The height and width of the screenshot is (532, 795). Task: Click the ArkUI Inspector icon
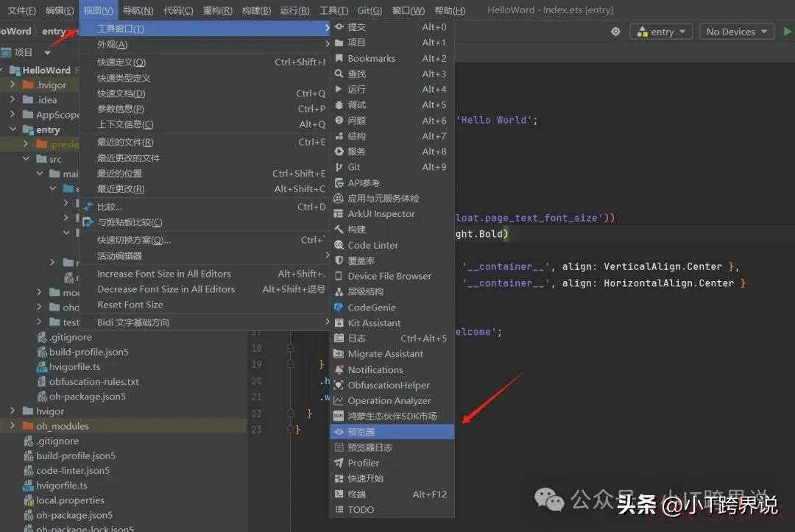point(339,214)
